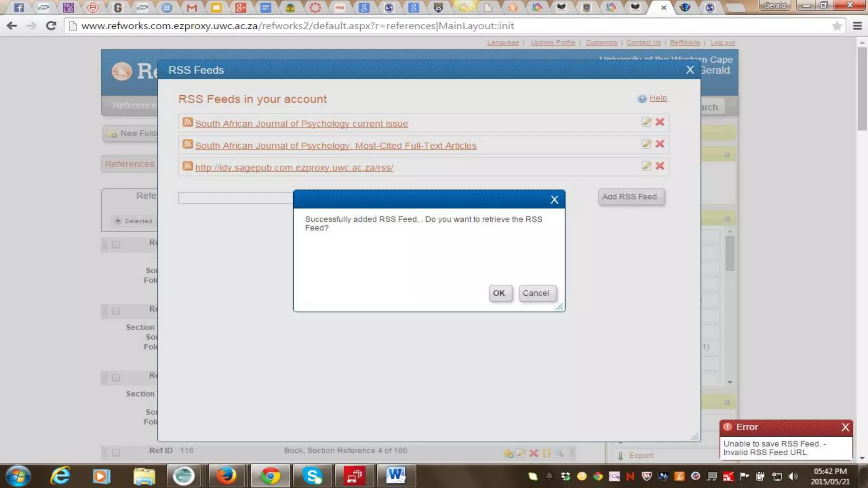The height and width of the screenshot is (488, 868).
Task: Check the Ref ID 116 checkbox
Action: 116,452
